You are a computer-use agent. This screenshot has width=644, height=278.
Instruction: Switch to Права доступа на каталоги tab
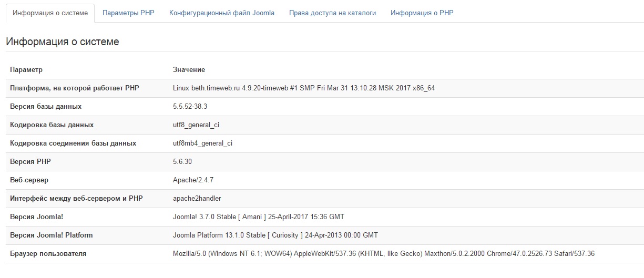coord(332,13)
